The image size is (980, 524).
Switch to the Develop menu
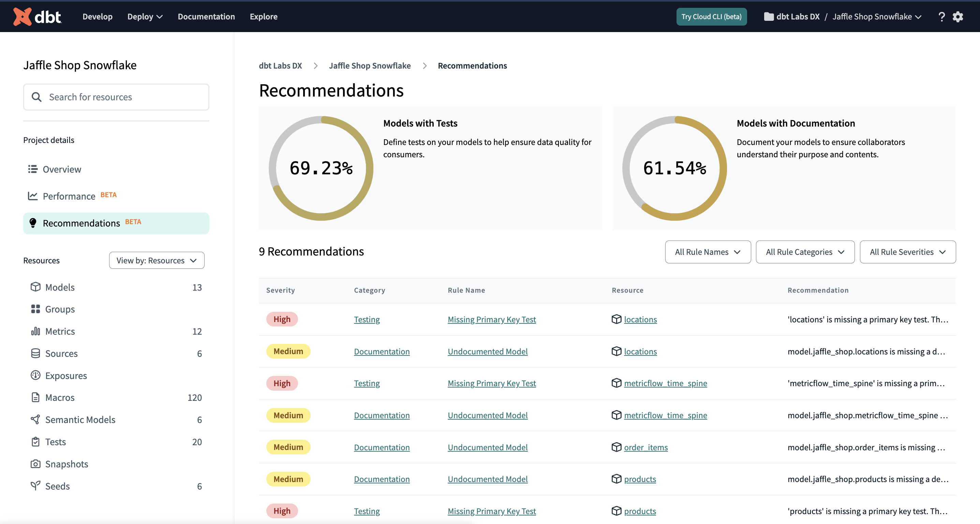[98, 16]
